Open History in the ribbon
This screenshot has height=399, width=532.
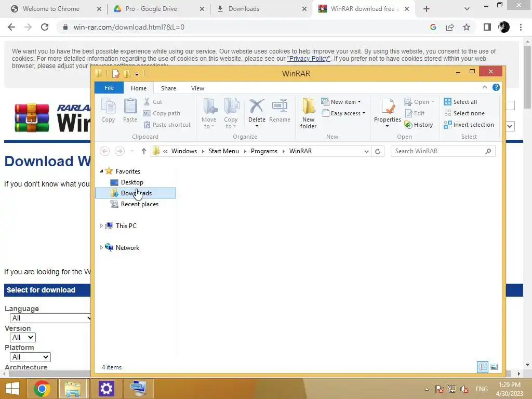(419, 125)
